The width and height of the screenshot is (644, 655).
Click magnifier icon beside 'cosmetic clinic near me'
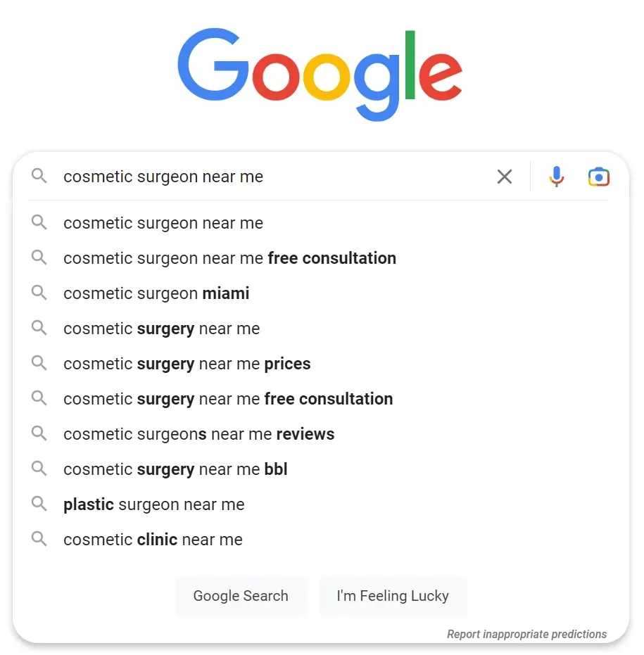click(x=39, y=540)
